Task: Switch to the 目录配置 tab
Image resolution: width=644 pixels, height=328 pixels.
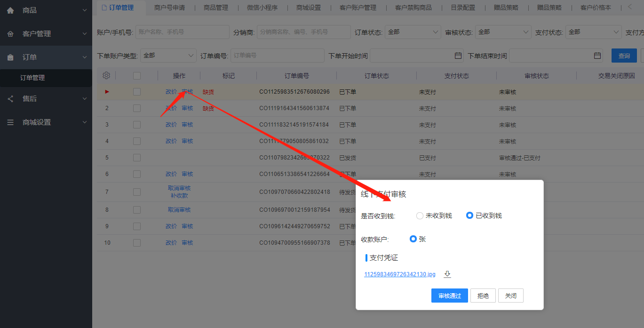Action: coord(463,8)
